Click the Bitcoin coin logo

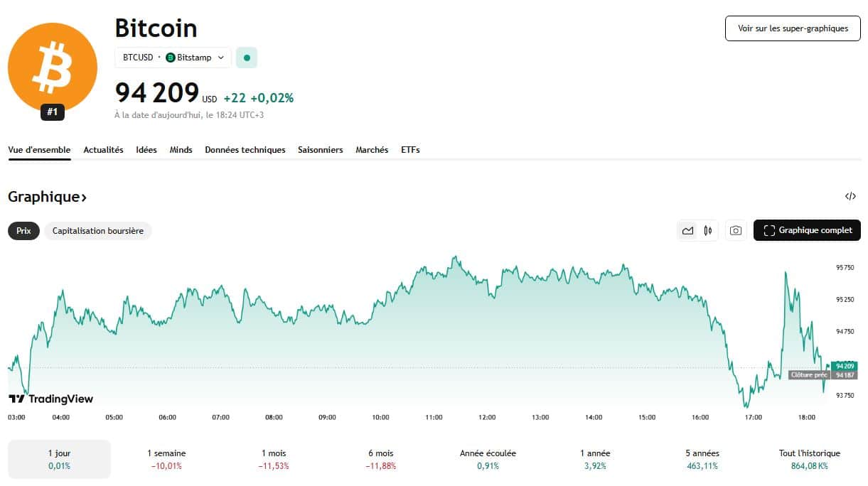(52, 67)
